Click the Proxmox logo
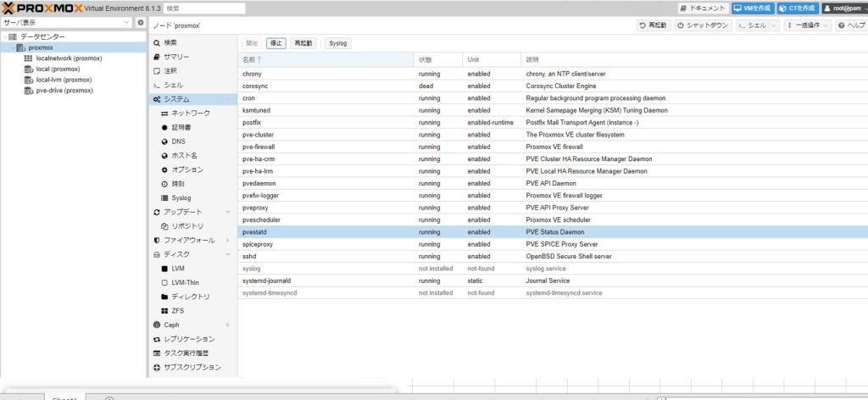This screenshot has width=868, height=400. (42, 8)
